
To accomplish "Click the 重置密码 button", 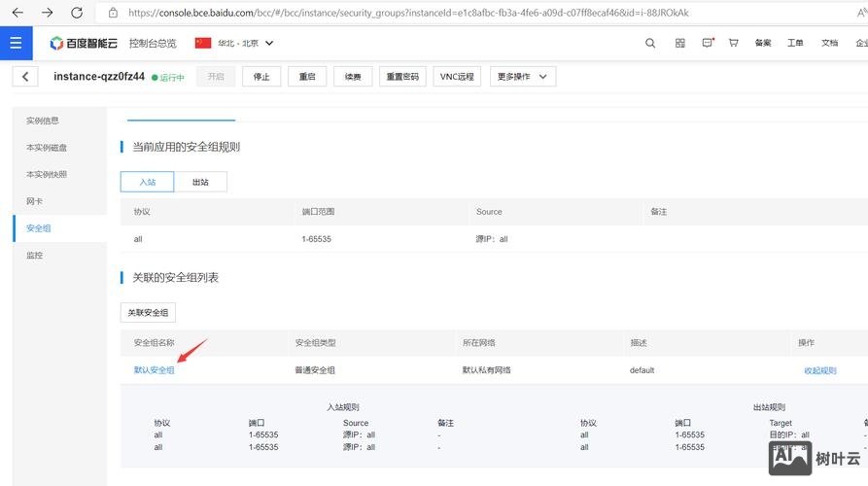I will [x=402, y=77].
